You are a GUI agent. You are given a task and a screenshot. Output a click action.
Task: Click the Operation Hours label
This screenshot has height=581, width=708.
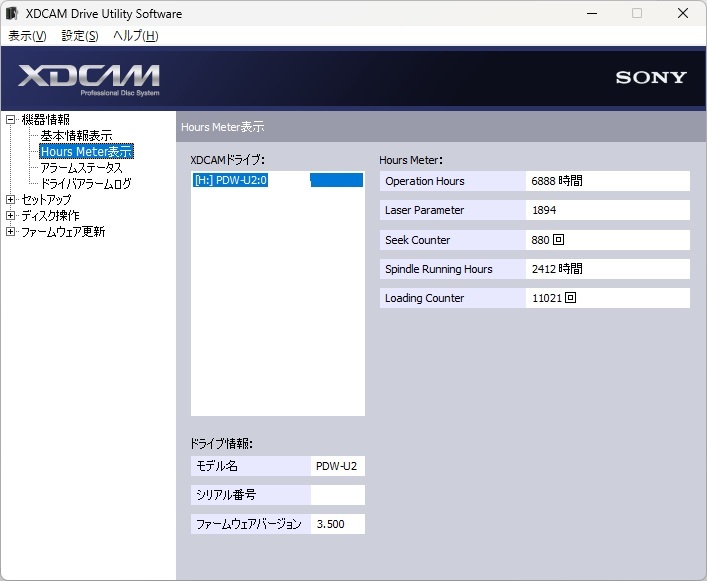point(452,181)
